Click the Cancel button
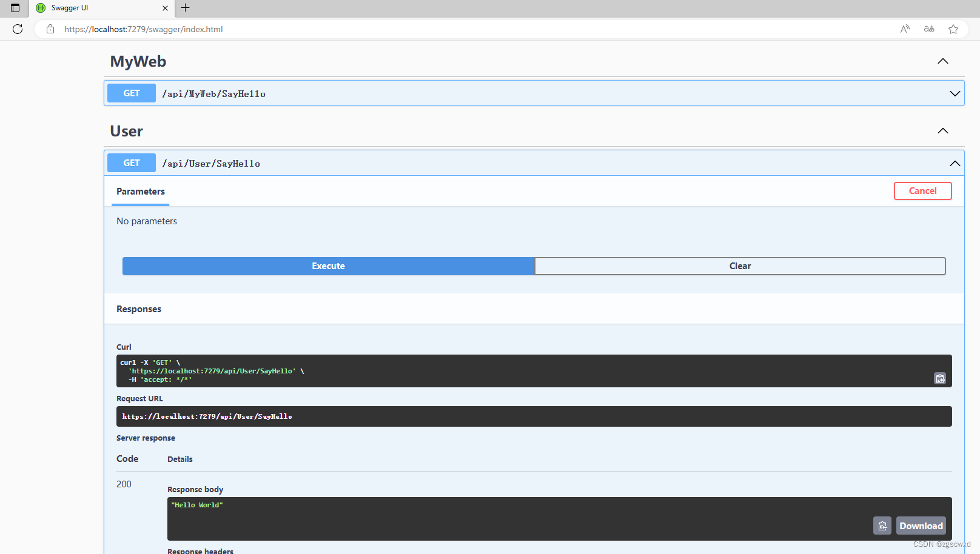This screenshot has height=554, width=980. coord(923,191)
